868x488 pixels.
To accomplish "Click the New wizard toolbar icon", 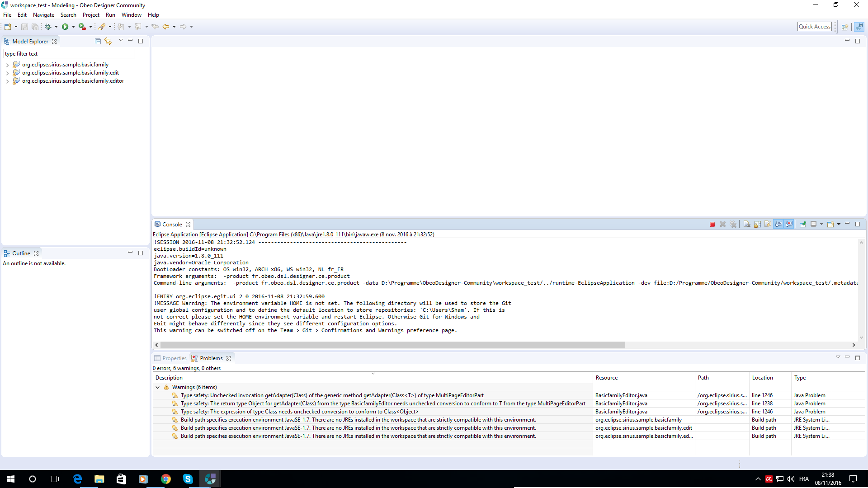I will [x=8, y=27].
